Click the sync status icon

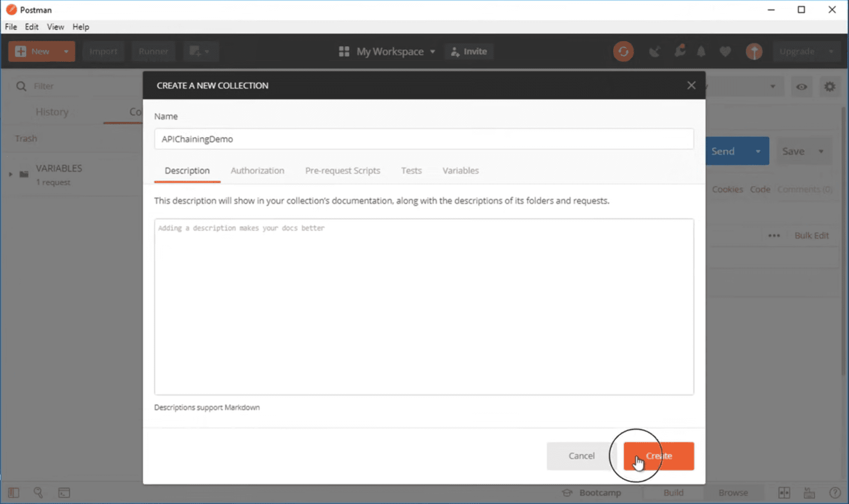(x=624, y=51)
